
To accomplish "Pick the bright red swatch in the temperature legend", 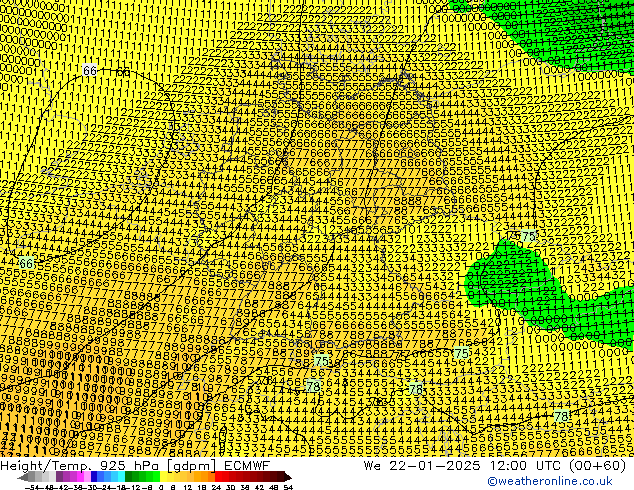I will (218, 477).
